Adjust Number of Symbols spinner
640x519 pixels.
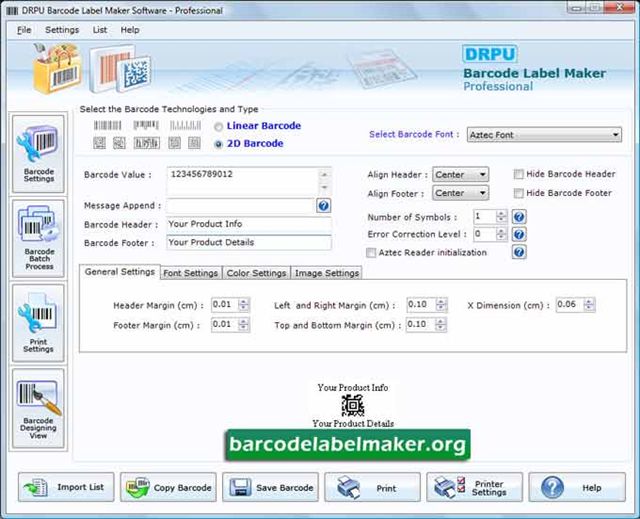(x=502, y=216)
